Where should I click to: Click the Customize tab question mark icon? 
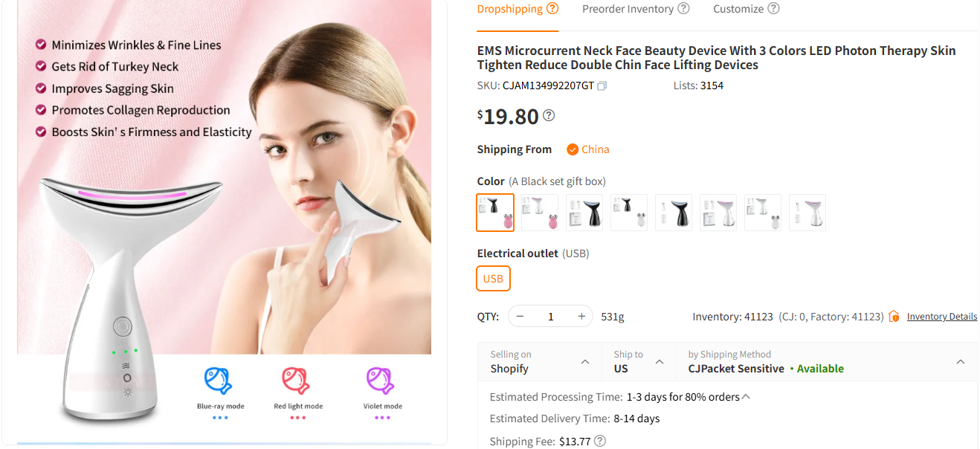pyautogui.click(x=773, y=8)
